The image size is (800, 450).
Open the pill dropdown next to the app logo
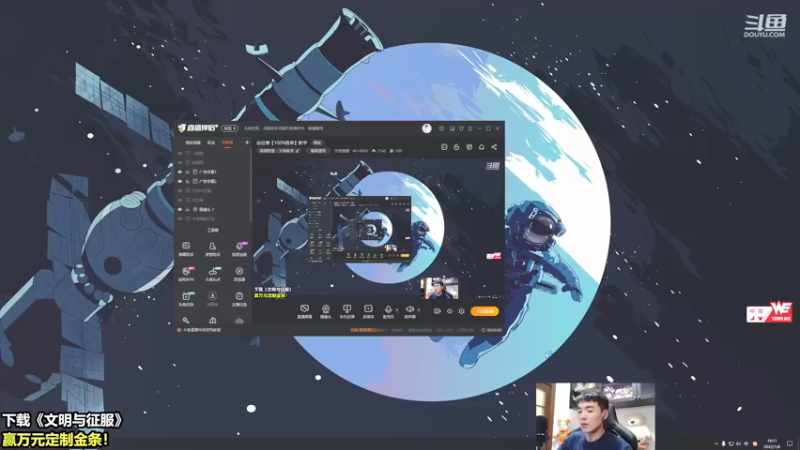(230, 129)
